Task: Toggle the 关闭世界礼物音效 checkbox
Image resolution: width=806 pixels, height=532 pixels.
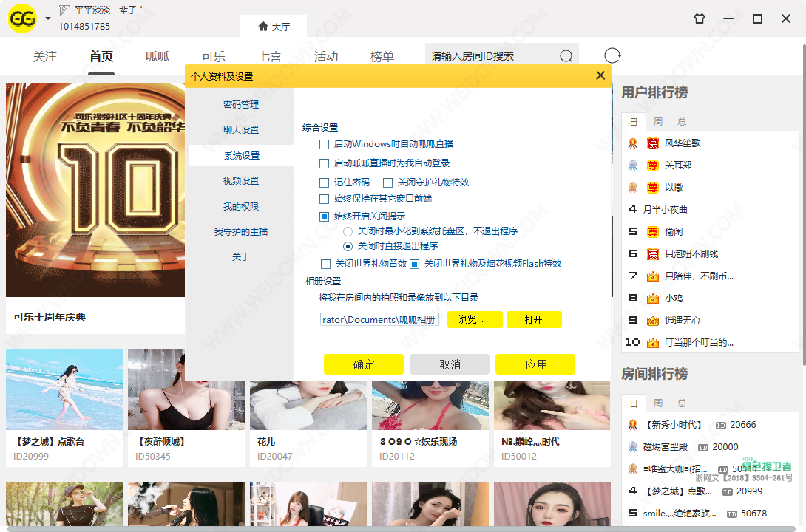Action: (x=325, y=264)
